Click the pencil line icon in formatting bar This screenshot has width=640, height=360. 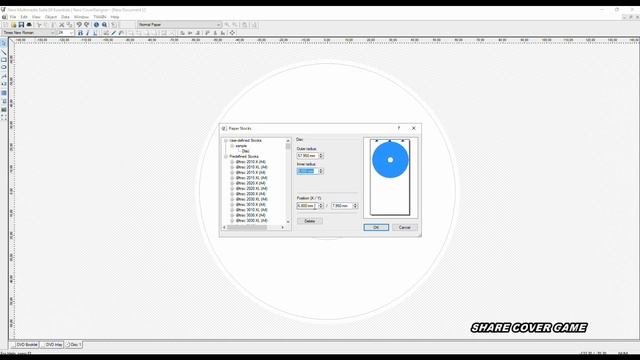(x=113, y=33)
